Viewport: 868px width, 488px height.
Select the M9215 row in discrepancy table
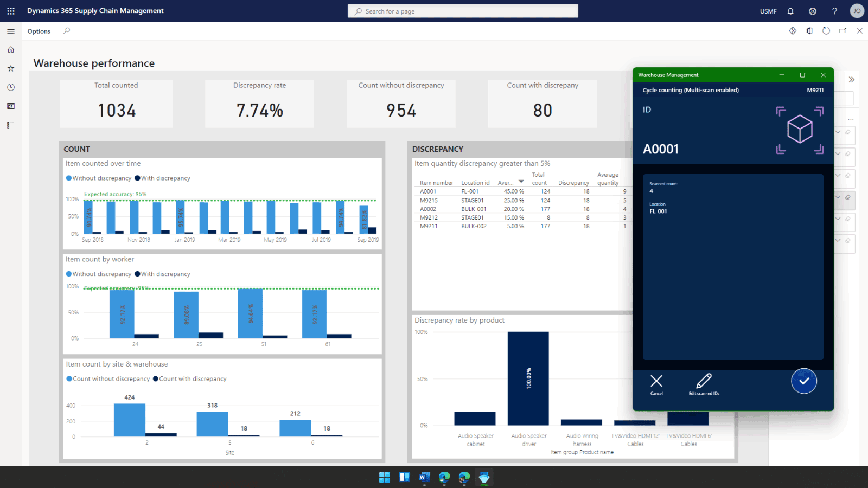523,200
